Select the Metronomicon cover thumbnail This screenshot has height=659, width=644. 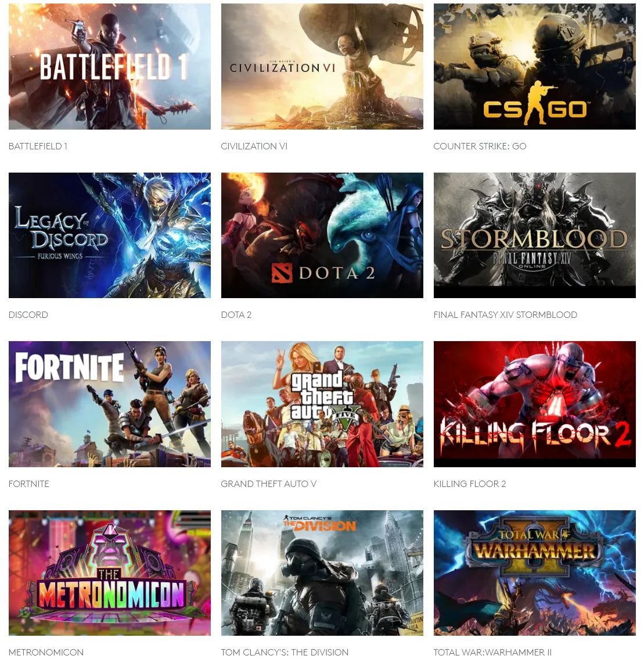pyautogui.click(x=110, y=573)
